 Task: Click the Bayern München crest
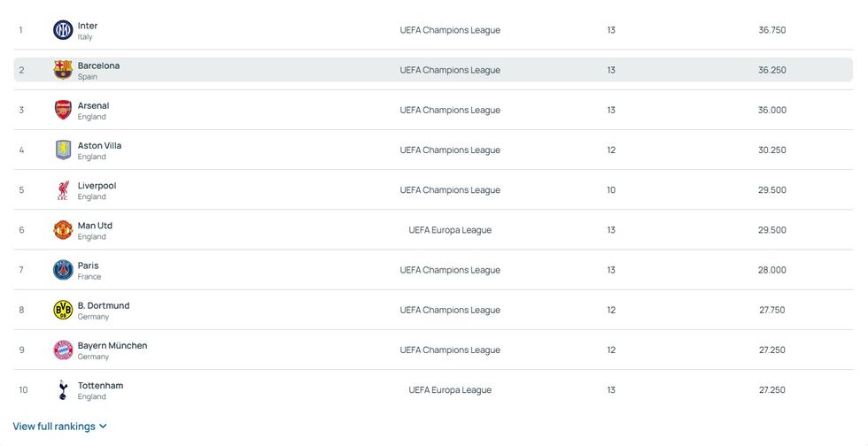(x=63, y=350)
